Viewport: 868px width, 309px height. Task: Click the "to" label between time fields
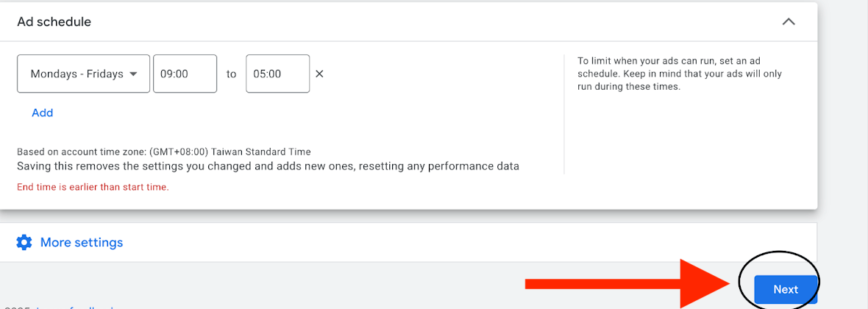(231, 74)
